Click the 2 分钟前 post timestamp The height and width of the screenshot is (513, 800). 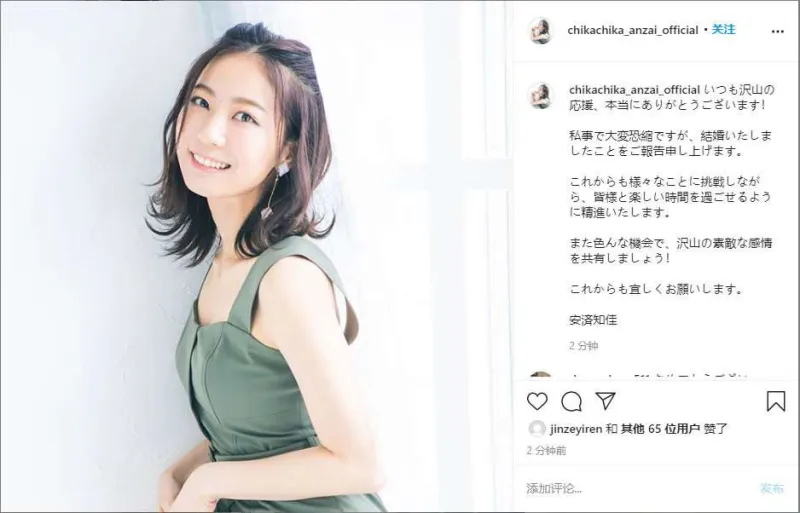(546, 451)
